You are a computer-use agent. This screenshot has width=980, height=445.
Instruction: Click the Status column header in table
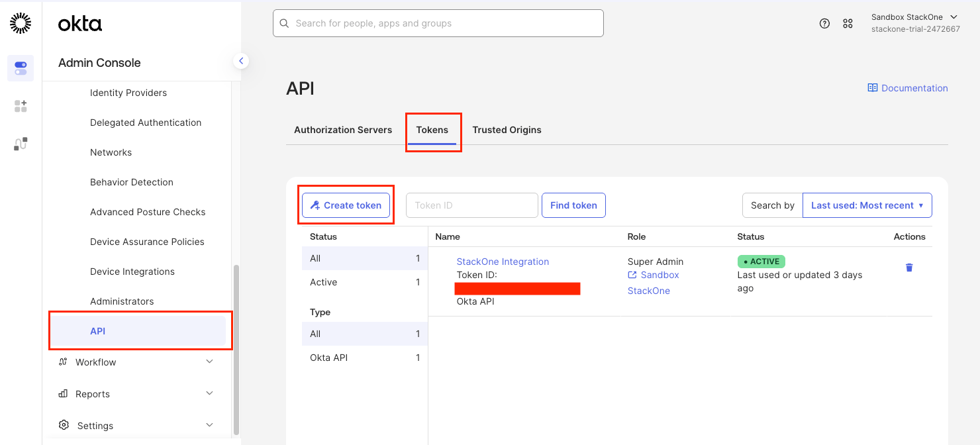[x=751, y=236]
